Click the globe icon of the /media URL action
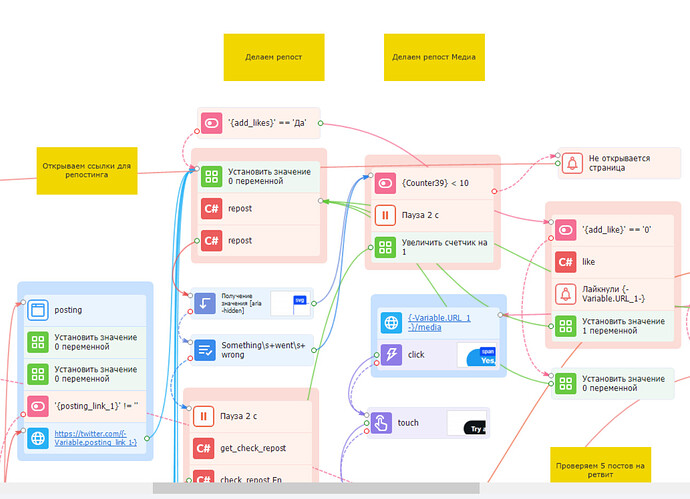This screenshot has width=690, height=499. tap(391, 323)
